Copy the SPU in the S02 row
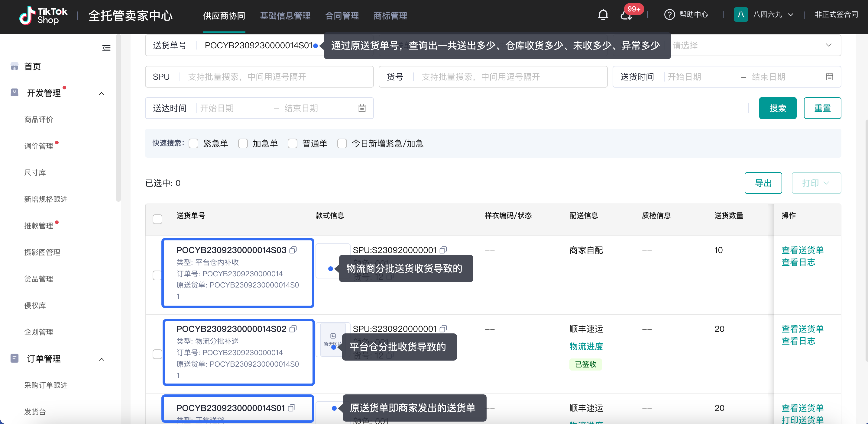 [x=443, y=329]
